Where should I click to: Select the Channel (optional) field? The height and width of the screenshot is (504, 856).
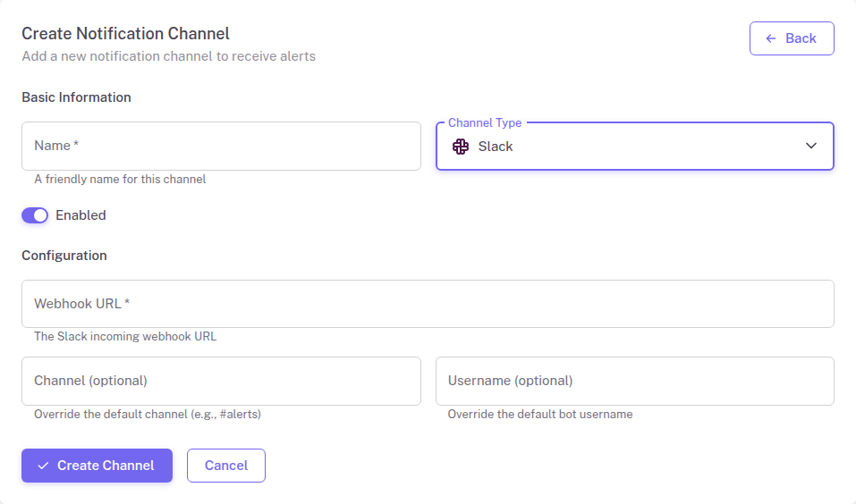pyautogui.click(x=221, y=382)
